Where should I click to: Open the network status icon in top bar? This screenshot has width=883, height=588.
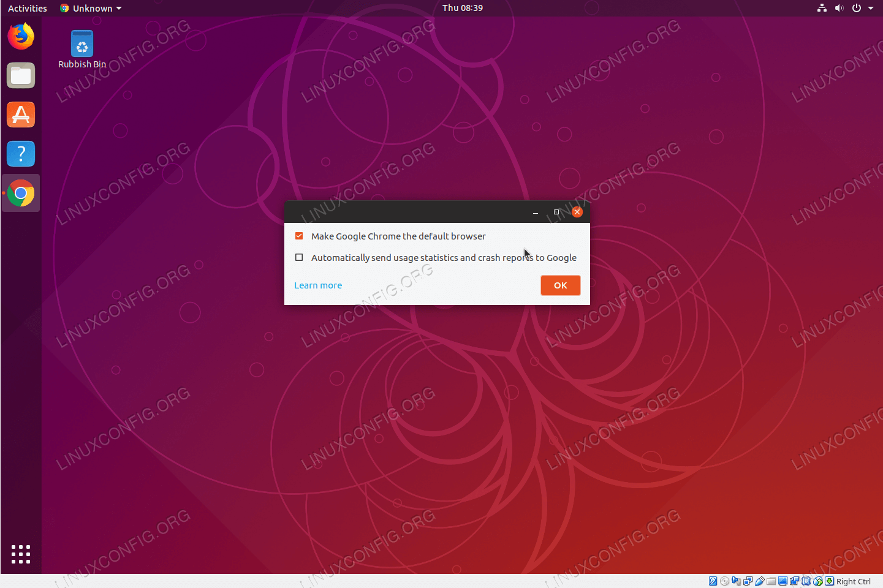click(822, 8)
